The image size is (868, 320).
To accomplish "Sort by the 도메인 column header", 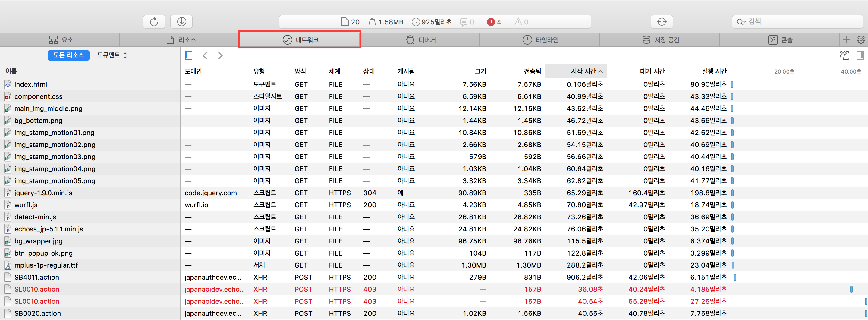I will pos(215,71).
